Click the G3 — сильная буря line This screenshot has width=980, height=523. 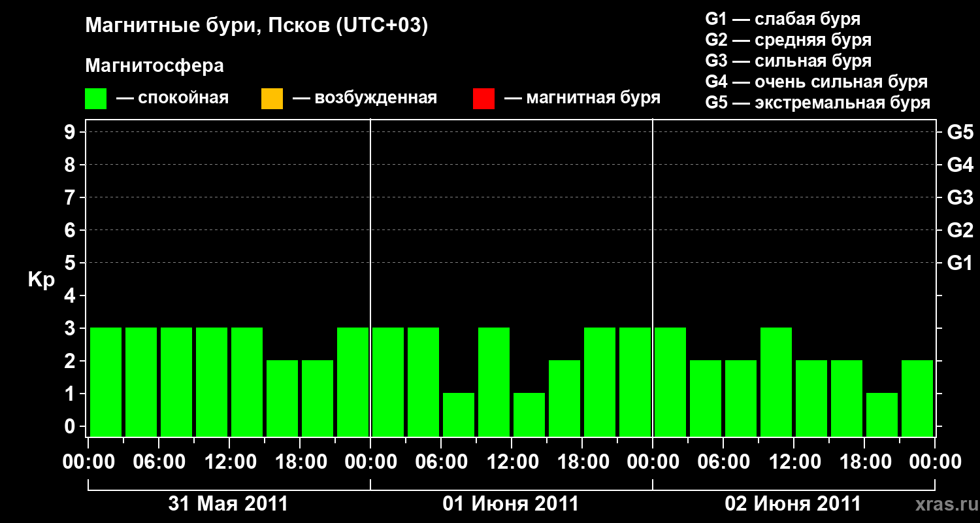(789, 61)
